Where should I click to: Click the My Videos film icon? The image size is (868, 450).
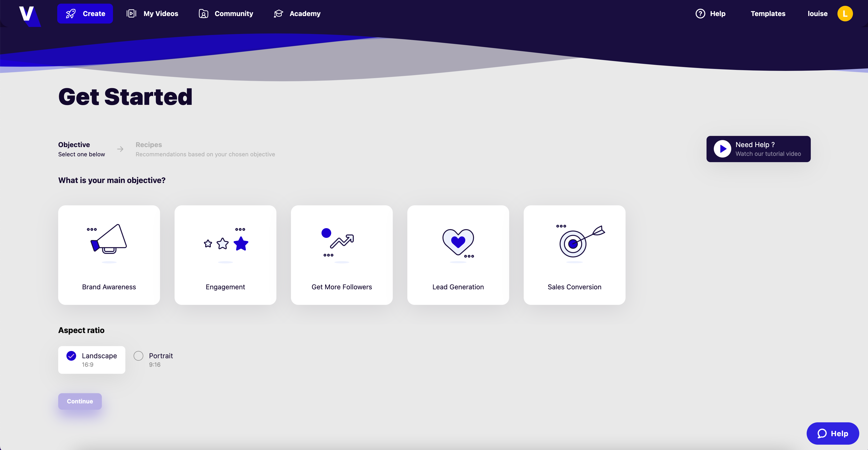[x=131, y=14]
